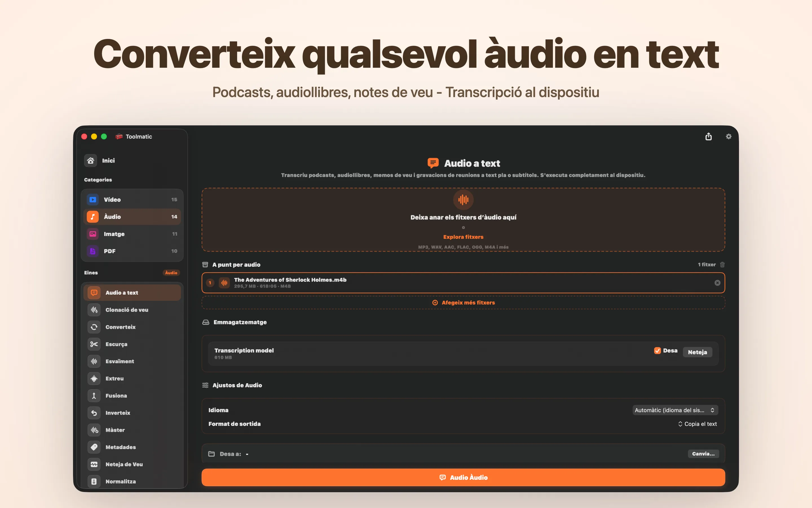Open the Audio a text tool
Screen dimensions: 812x508
click(x=132, y=293)
